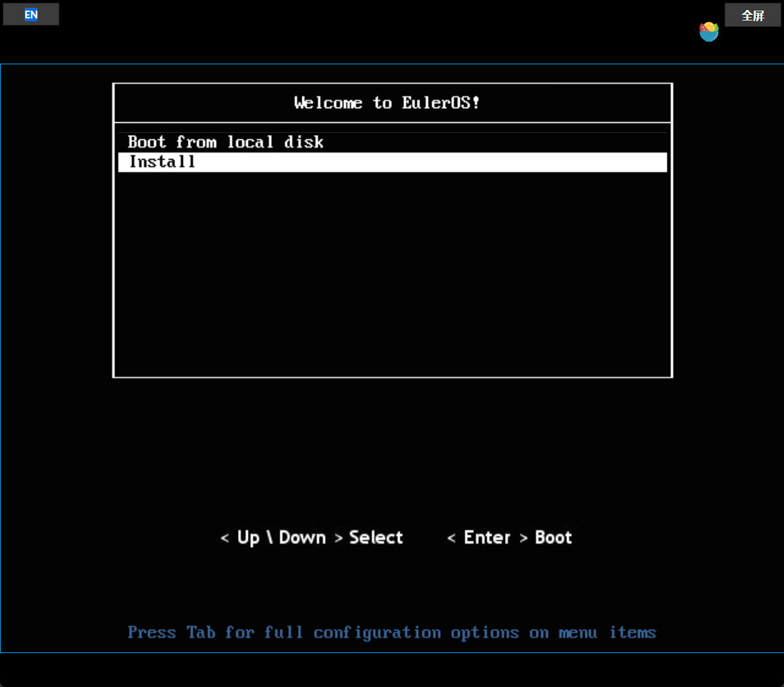Click the 全屏 fullscreen button

[752, 15]
